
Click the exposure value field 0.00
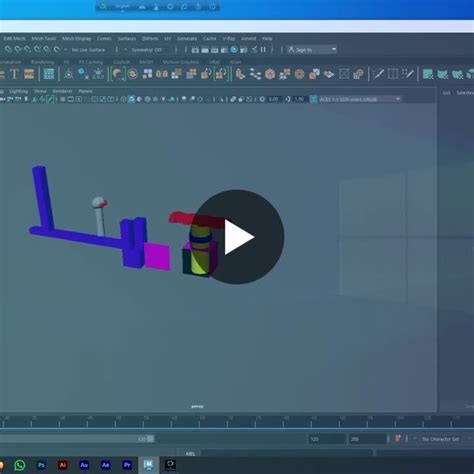(274, 99)
